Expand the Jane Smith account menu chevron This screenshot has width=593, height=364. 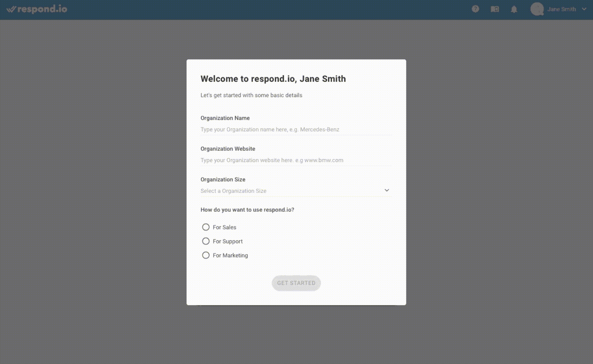pyautogui.click(x=584, y=9)
